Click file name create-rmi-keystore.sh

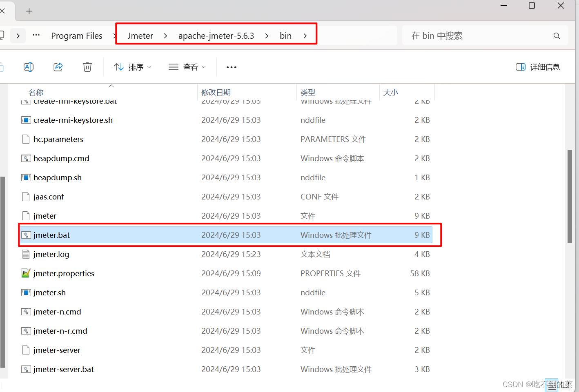click(73, 120)
